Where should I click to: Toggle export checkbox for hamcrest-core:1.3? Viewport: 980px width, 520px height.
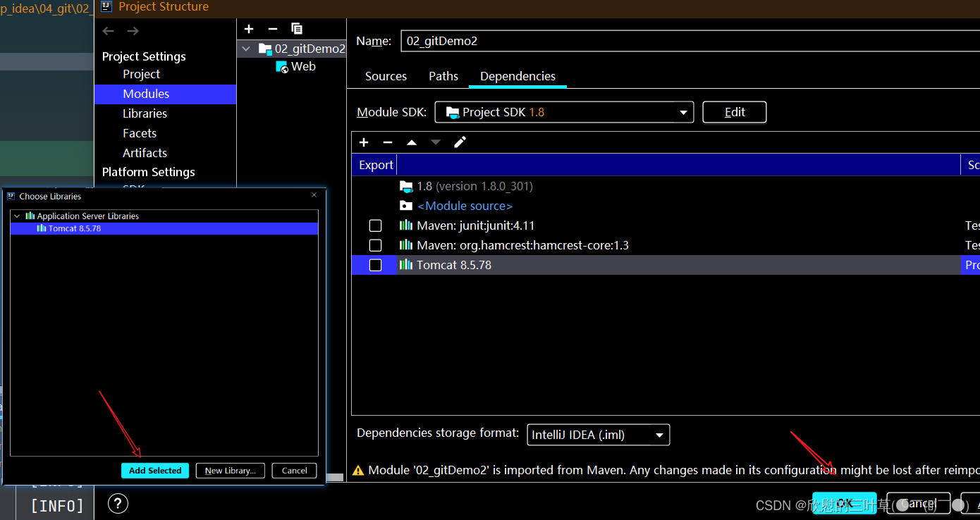(376, 245)
